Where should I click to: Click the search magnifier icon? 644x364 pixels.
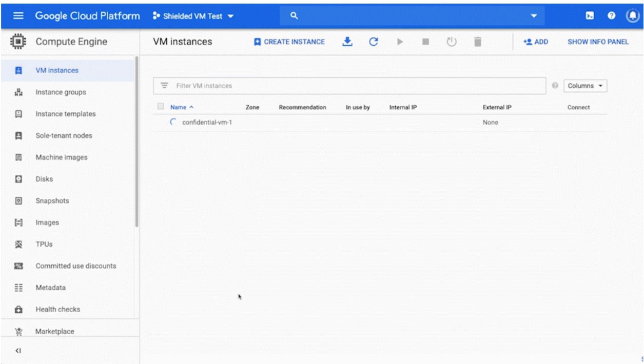294,16
